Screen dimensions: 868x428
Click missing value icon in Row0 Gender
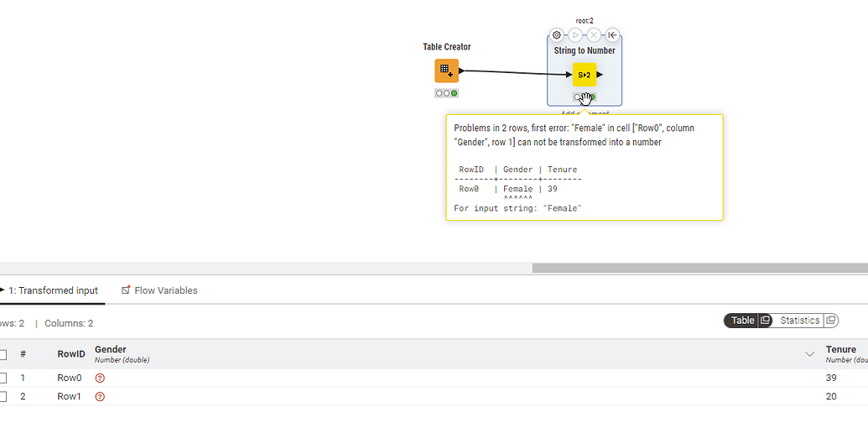click(100, 378)
